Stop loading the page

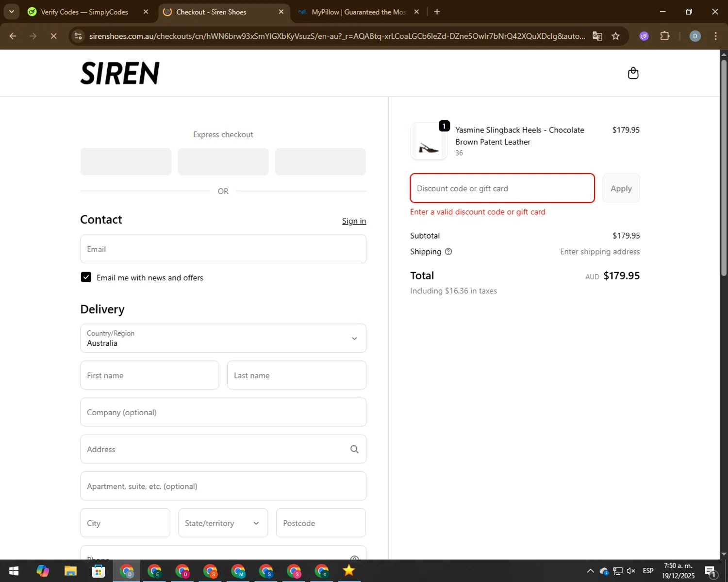pos(53,36)
